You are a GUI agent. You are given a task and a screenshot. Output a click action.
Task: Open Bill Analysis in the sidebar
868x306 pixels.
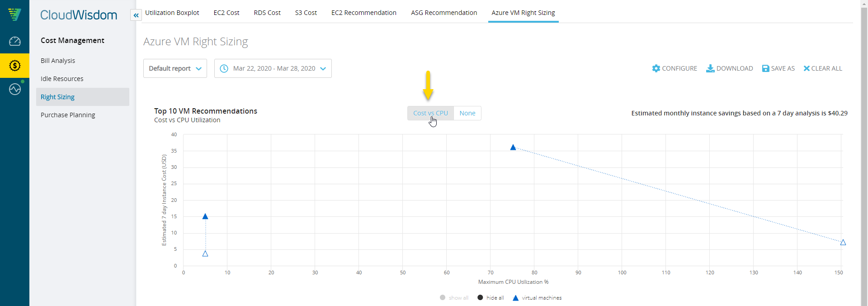pyautogui.click(x=58, y=61)
